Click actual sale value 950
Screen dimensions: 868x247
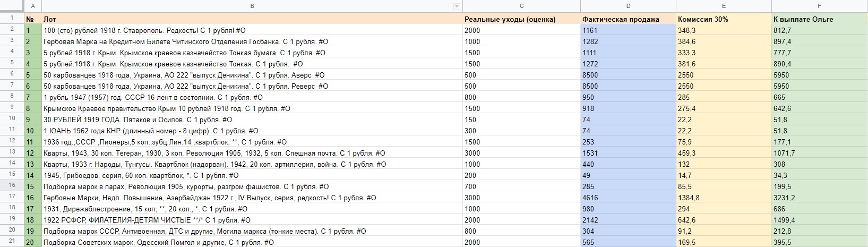pos(628,97)
